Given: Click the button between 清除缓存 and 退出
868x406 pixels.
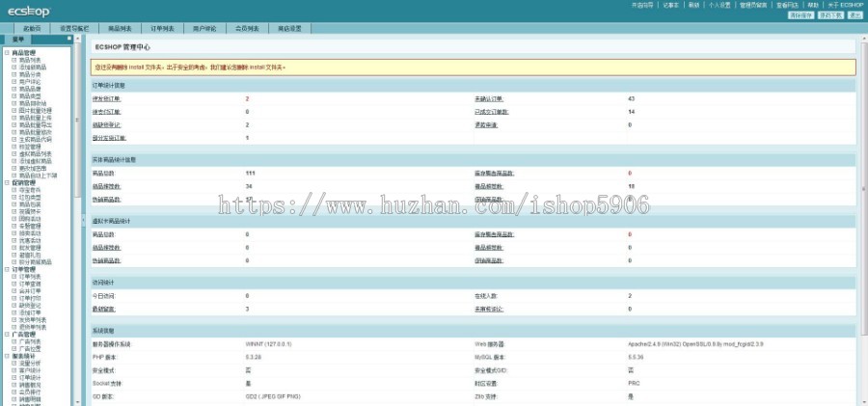Looking at the screenshot, I should coord(831,15).
